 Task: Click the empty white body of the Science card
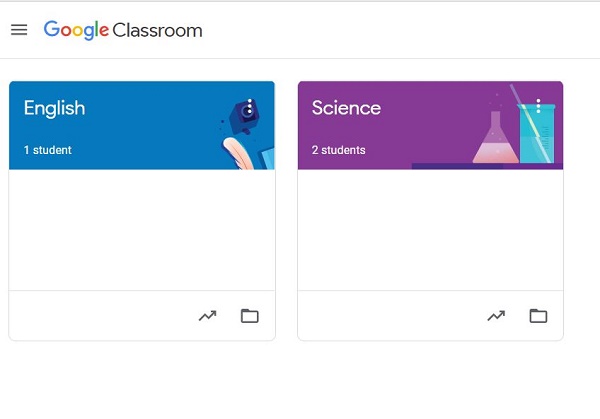(x=430, y=230)
